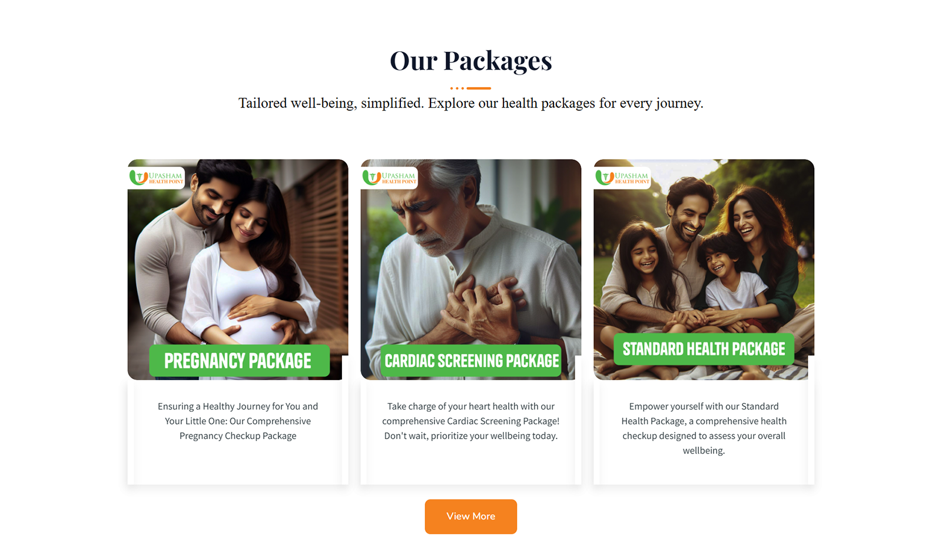
Task: Open the Pregnancy Package image
Action: point(238,269)
